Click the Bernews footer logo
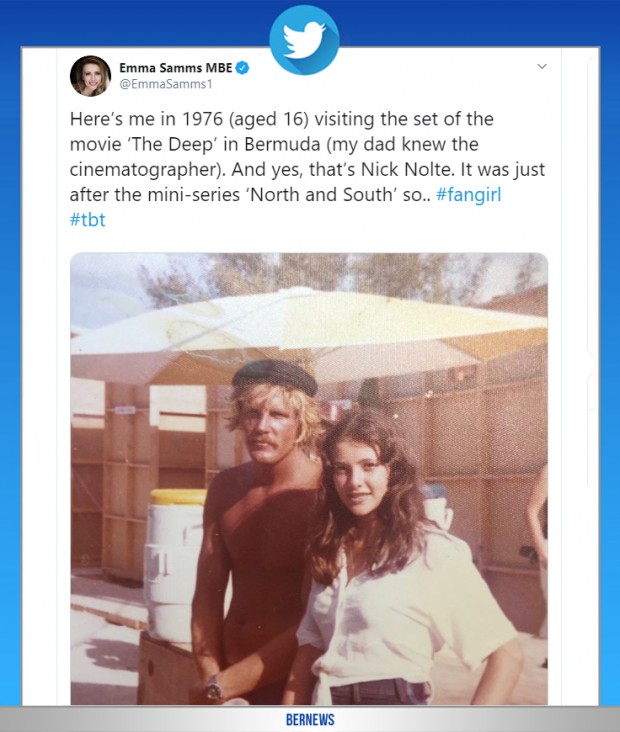The height and width of the screenshot is (732, 620). 310,719
